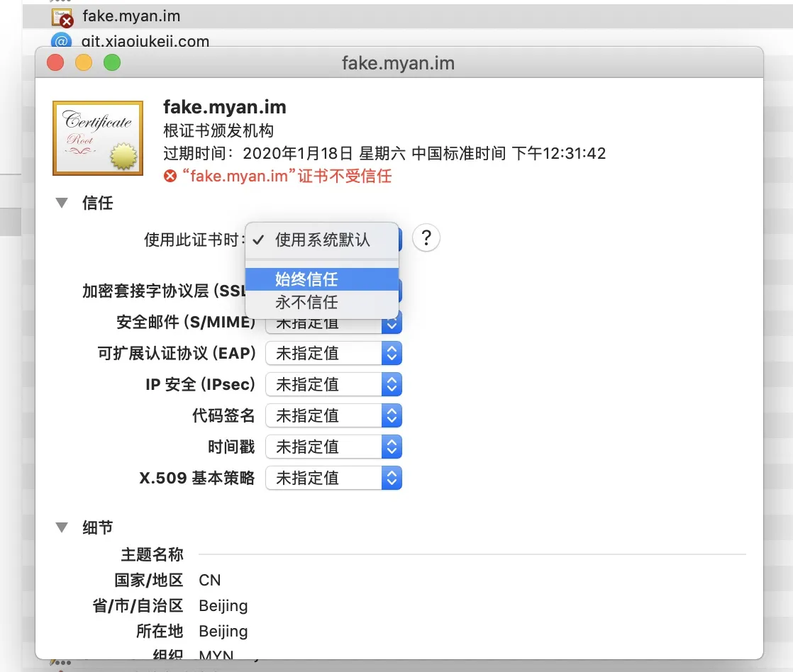Collapse the 细节 section disclosure triangle
The height and width of the screenshot is (672, 793).
point(61,527)
